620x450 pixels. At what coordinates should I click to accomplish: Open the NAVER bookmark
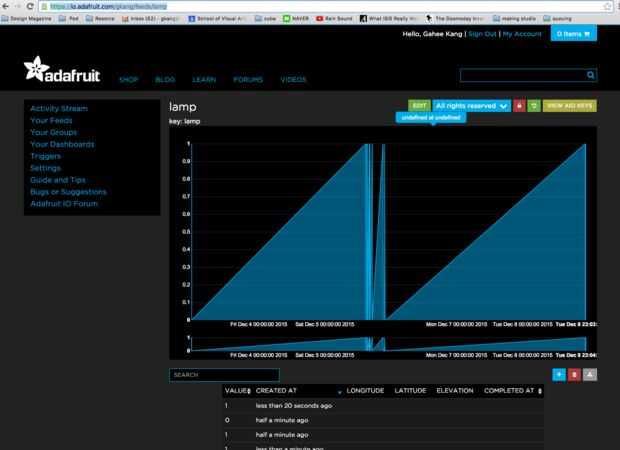click(x=295, y=19)
